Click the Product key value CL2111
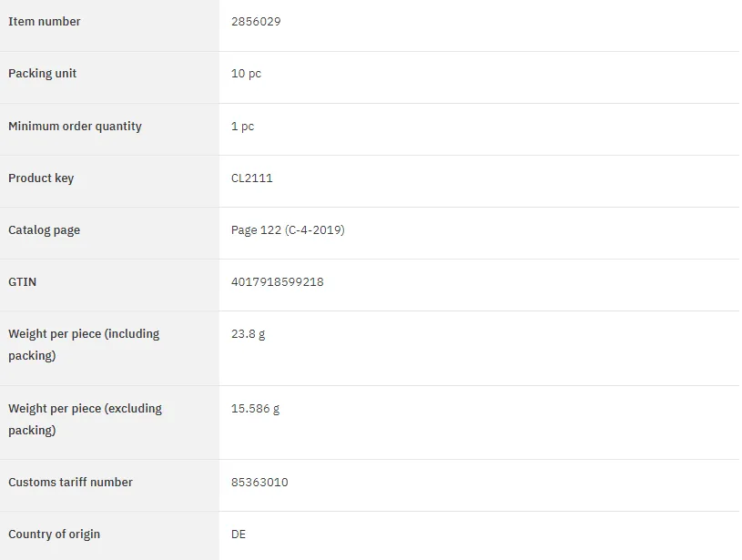 coord(252,178)
